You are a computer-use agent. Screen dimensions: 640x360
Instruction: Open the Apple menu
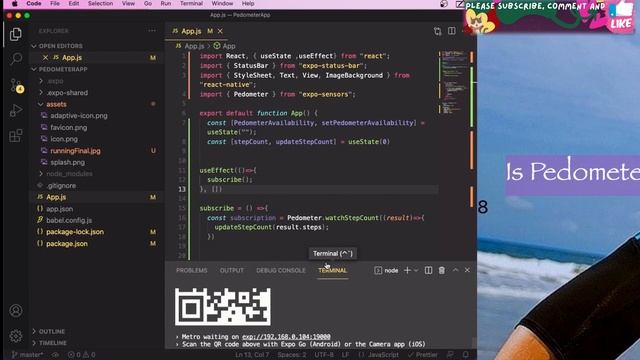point(15,4)
